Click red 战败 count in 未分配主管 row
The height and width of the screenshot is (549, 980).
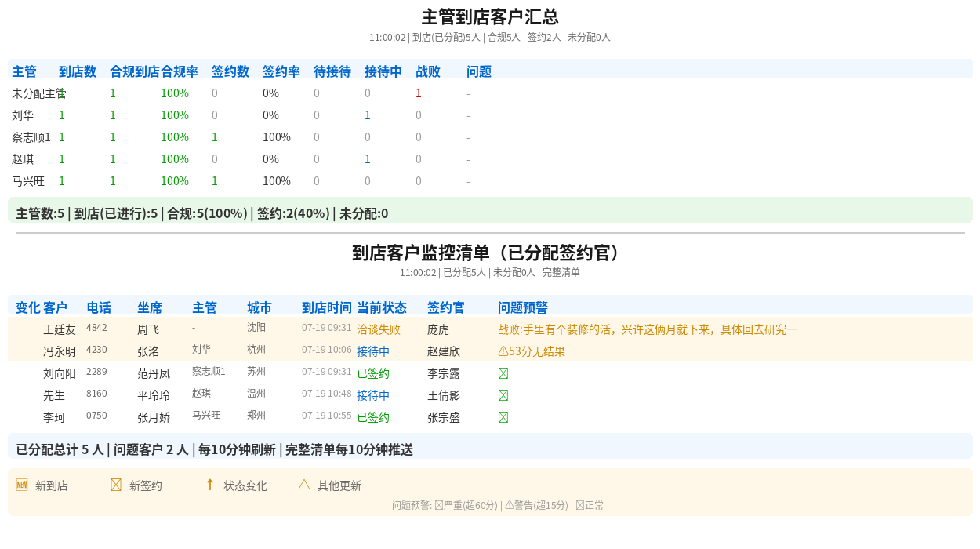point(419,93)
